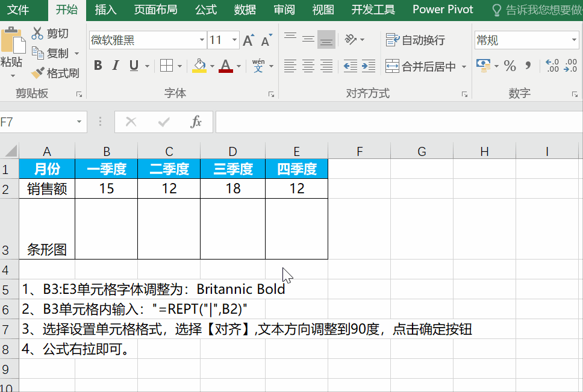
Task: Expand merge and center dropdown arrow
Action: click(464, 67)
